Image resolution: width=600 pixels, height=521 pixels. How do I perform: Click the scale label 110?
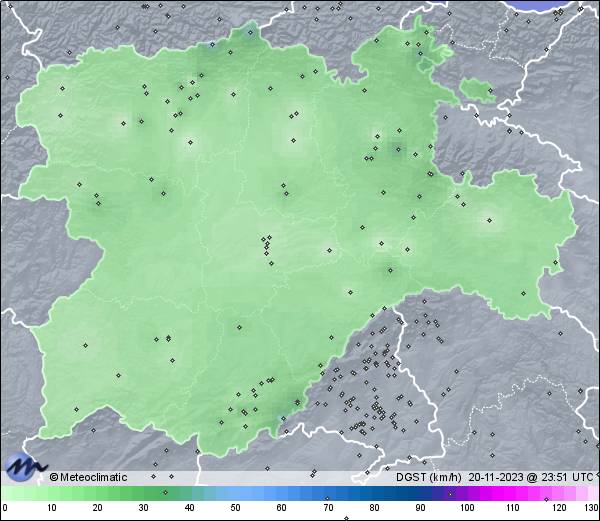pyautogui.click(x=513, y=508)
